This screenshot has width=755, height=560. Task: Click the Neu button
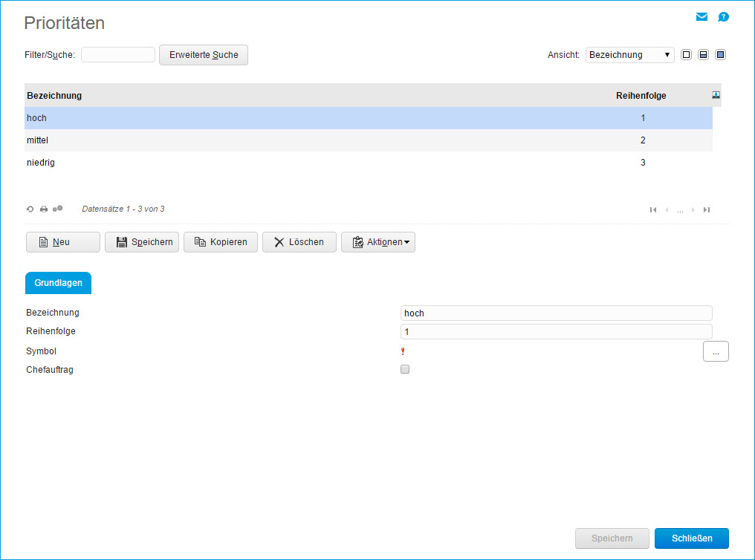coord(62,242)
